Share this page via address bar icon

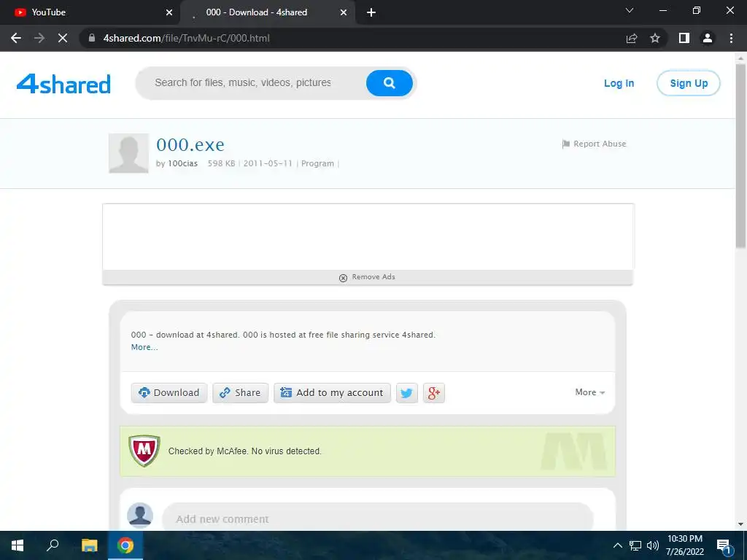[632, 38]
